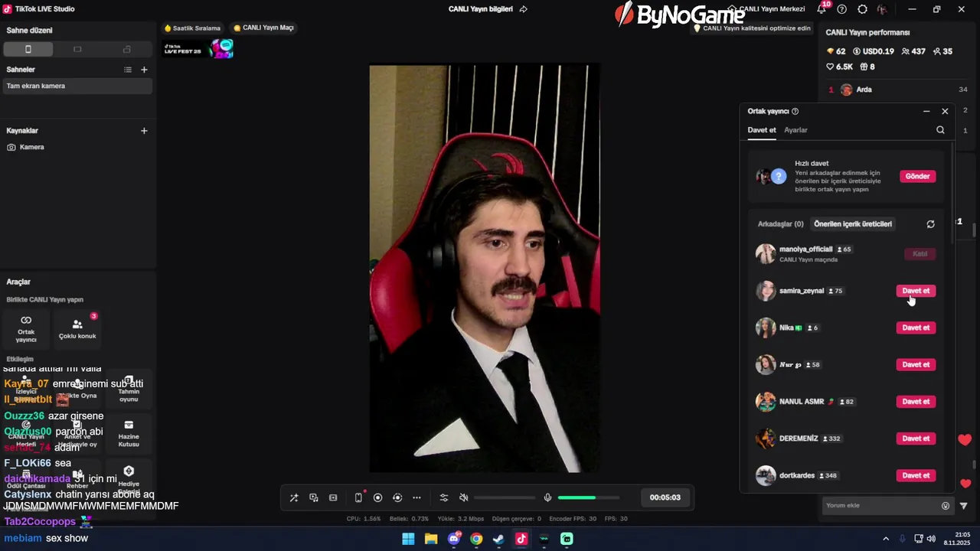Image resolution: width=980 pixels, height=551 pixels.
Task: Click the screen capture frame icon
Action: 333,497
